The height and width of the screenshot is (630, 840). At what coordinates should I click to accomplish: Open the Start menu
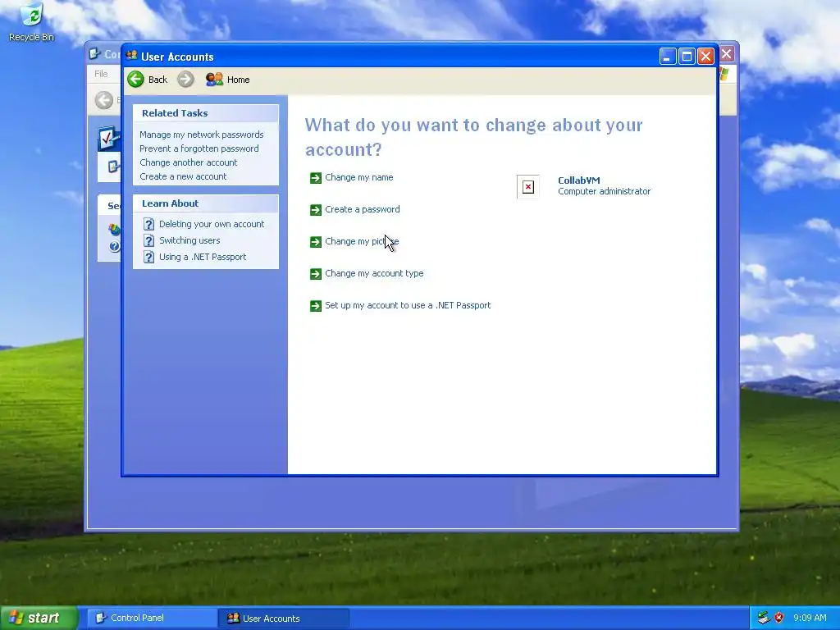(x=39, y=618)
